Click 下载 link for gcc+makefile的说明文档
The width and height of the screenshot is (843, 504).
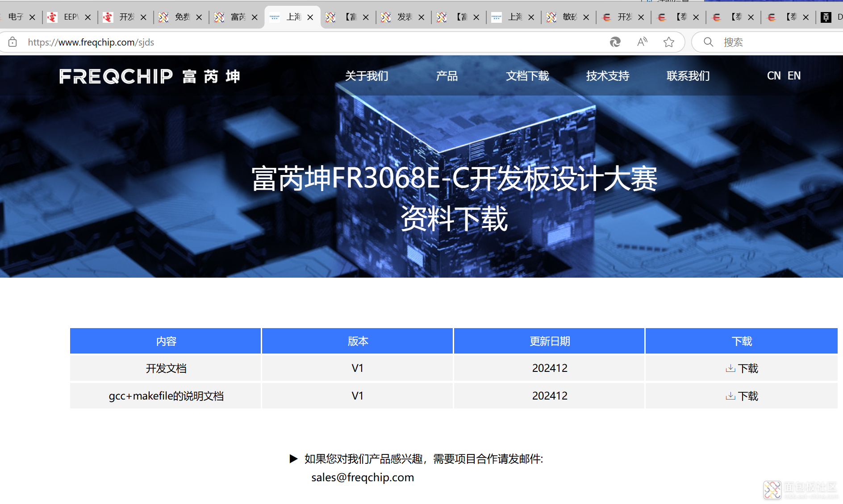(748, 396)
